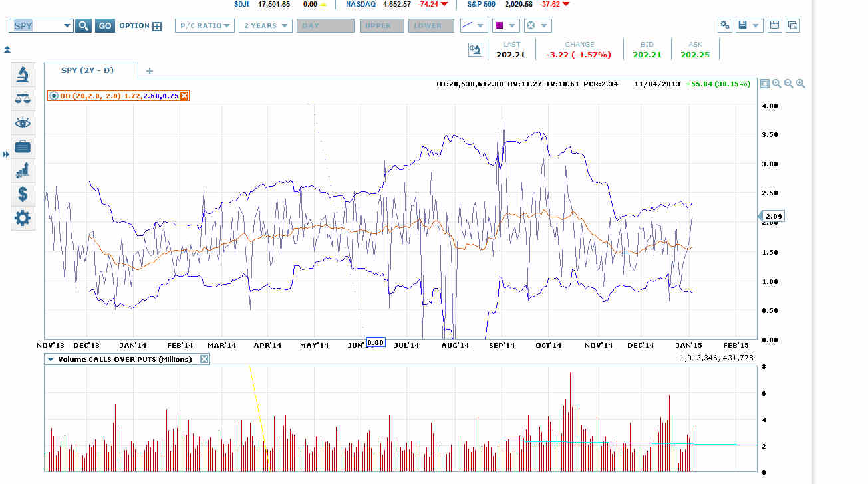The height and width of the screenshot is (484, 868).
Task: Click the GO button
Action: [x=104, y=26]
